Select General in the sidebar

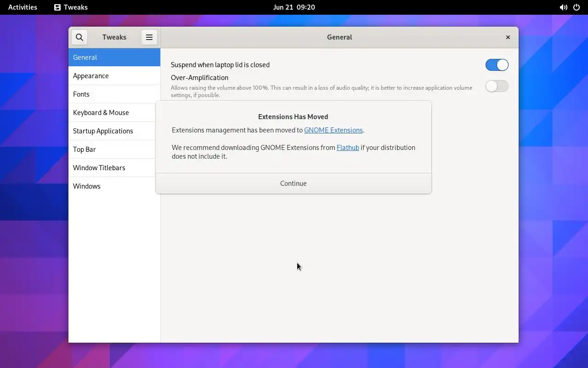[x=114, y=57]
